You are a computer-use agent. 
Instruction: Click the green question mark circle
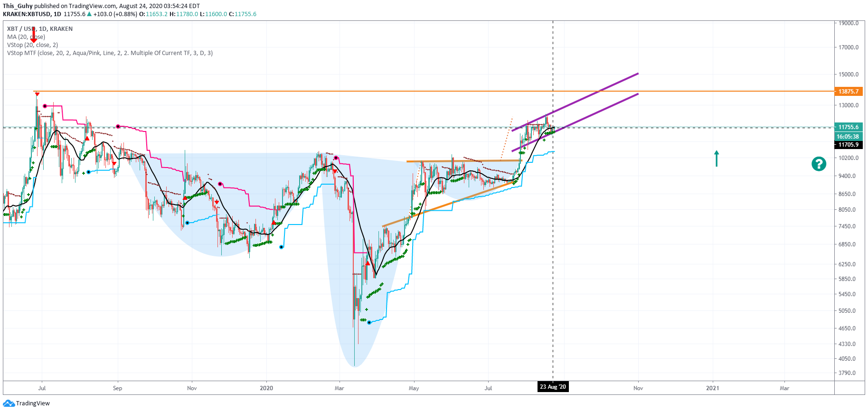(819, 164)
